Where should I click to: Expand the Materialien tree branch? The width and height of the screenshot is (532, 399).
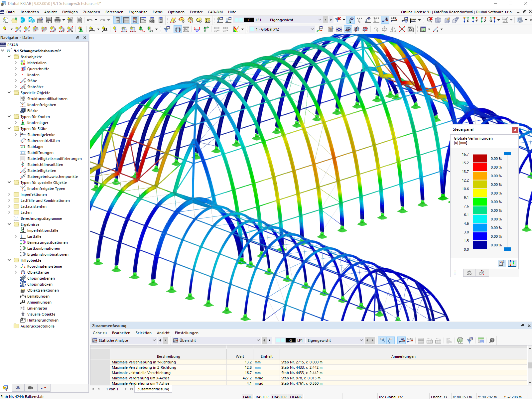click(x=16, y=63)
